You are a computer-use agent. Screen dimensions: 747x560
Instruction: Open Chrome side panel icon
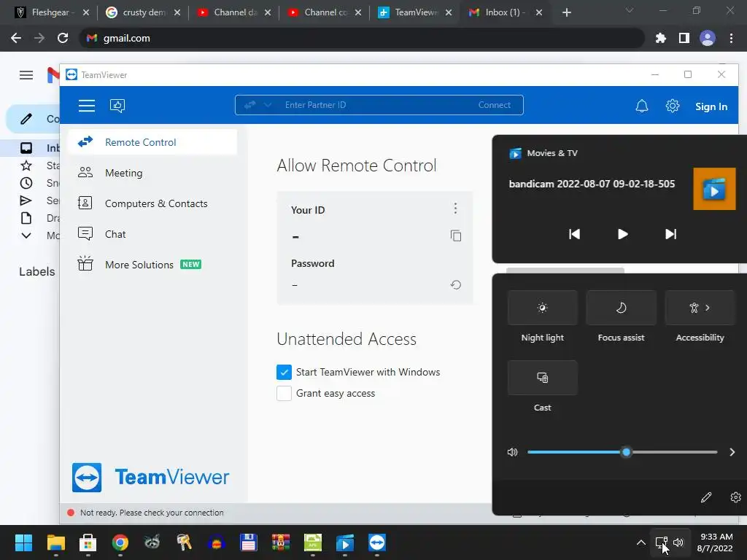684,38
